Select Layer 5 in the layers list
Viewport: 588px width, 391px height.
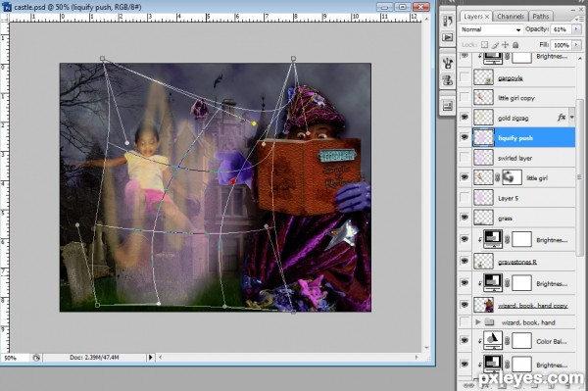coord(523,198)
